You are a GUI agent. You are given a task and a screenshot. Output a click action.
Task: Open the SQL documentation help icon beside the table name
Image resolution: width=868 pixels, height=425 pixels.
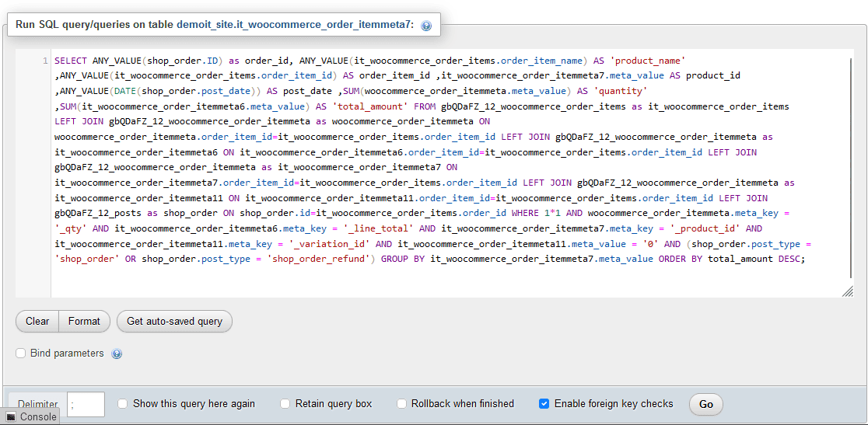(x=426, y=25)
